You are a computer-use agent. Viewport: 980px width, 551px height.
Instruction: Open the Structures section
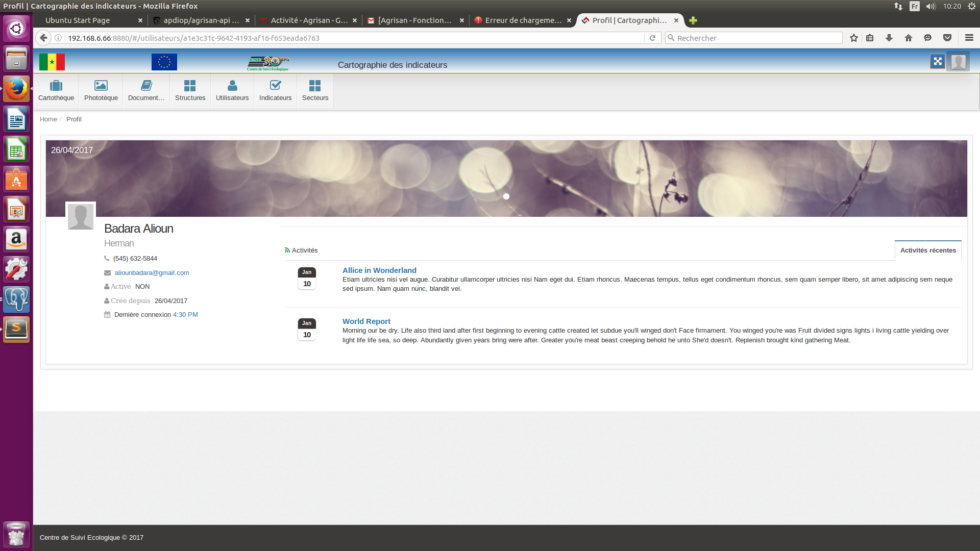[x=190, y=91]
